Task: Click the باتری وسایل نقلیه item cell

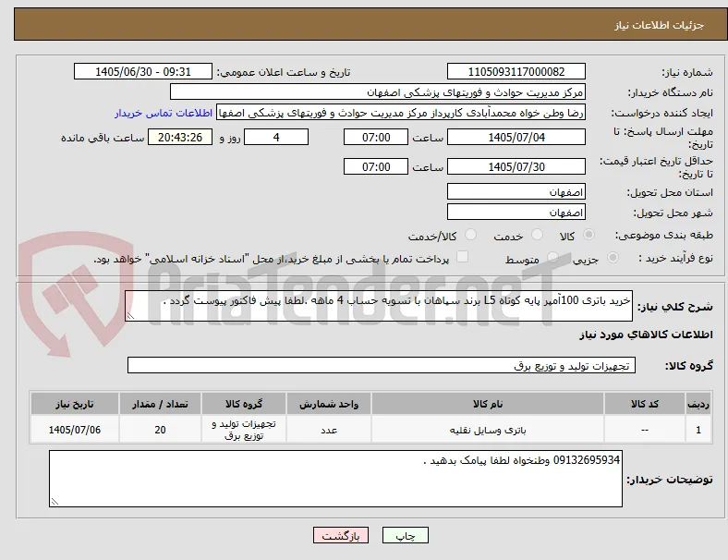Action: click(x=488, y=430)
